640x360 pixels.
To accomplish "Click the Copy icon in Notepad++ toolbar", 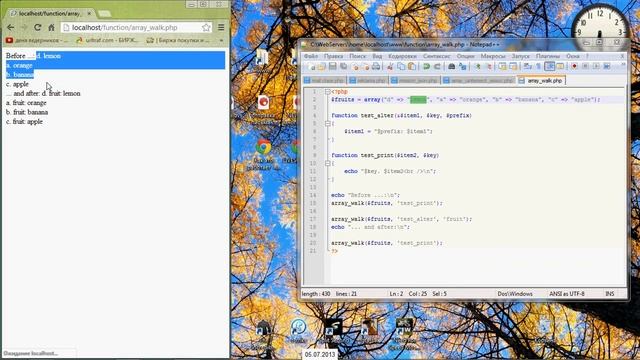I will (x=401, y=67).
